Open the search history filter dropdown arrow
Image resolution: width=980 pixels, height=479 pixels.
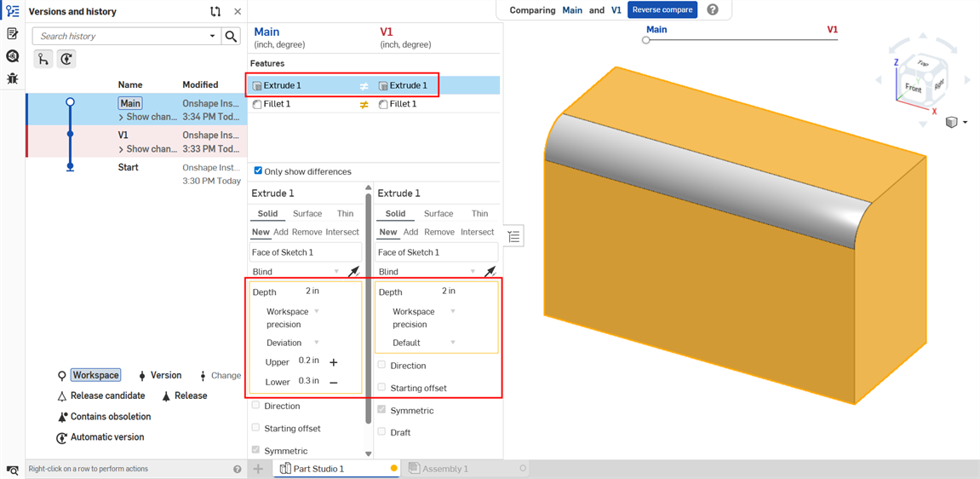212,36
